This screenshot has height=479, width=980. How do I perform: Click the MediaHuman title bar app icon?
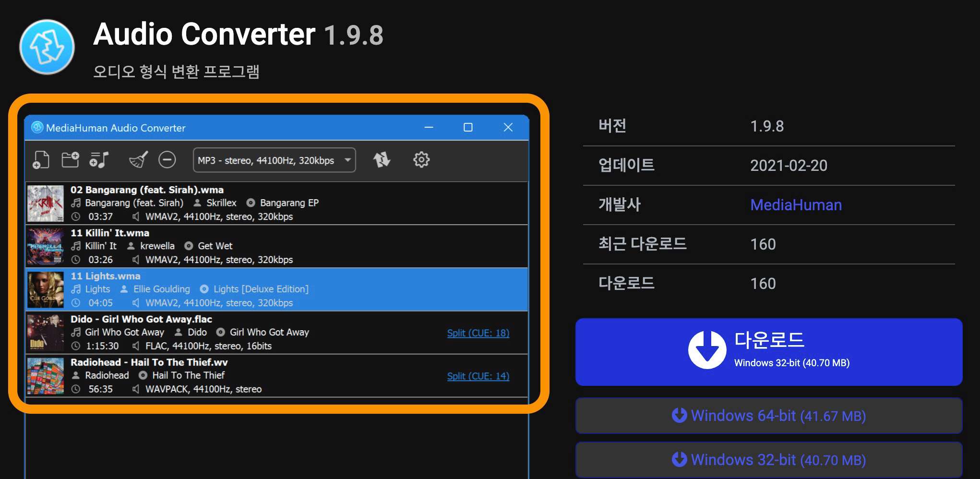[37, 127]
